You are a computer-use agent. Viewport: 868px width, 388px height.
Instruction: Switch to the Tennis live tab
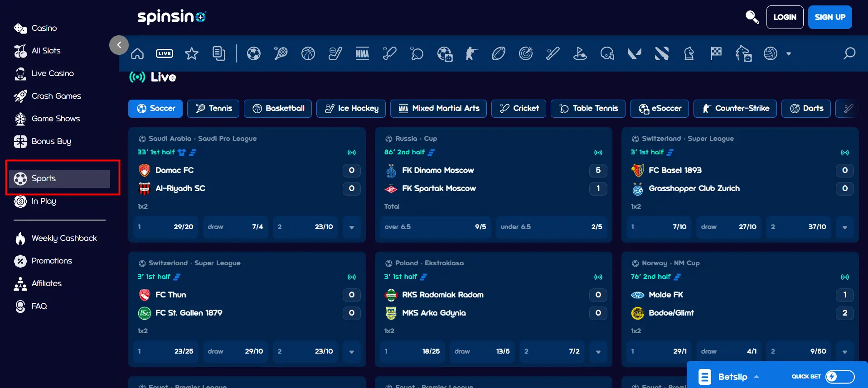[x=213, y=109]
